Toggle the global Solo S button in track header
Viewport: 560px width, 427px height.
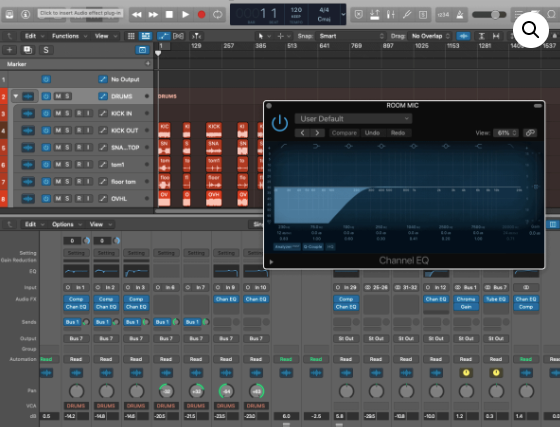pos(46,50)
